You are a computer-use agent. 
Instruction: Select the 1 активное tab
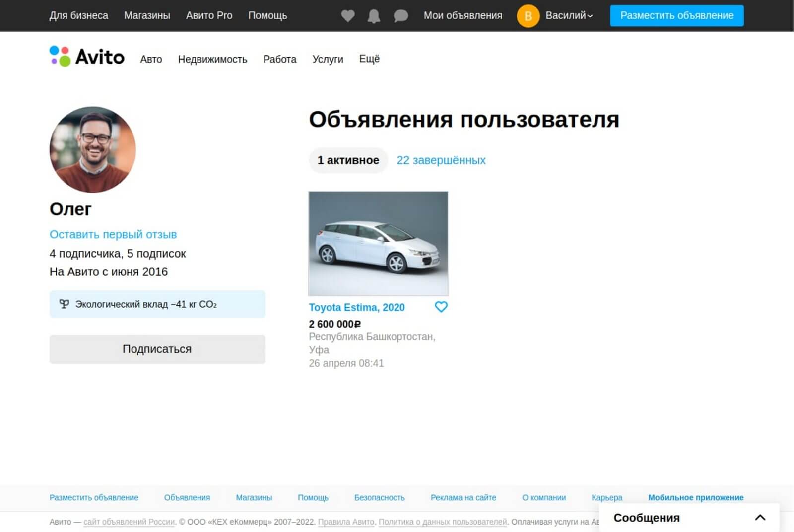(x=348, y=160)
